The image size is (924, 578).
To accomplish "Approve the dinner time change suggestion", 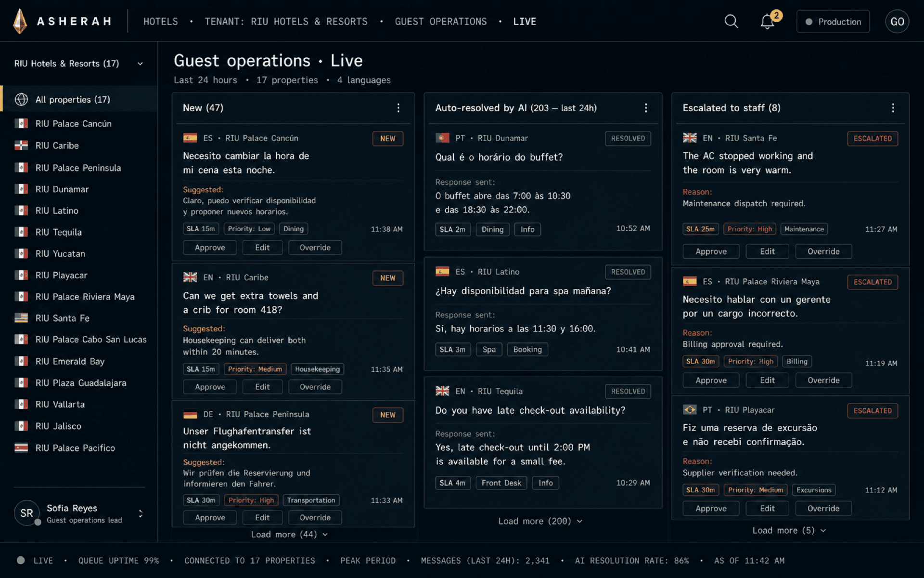I will click(x=210, y=248).
